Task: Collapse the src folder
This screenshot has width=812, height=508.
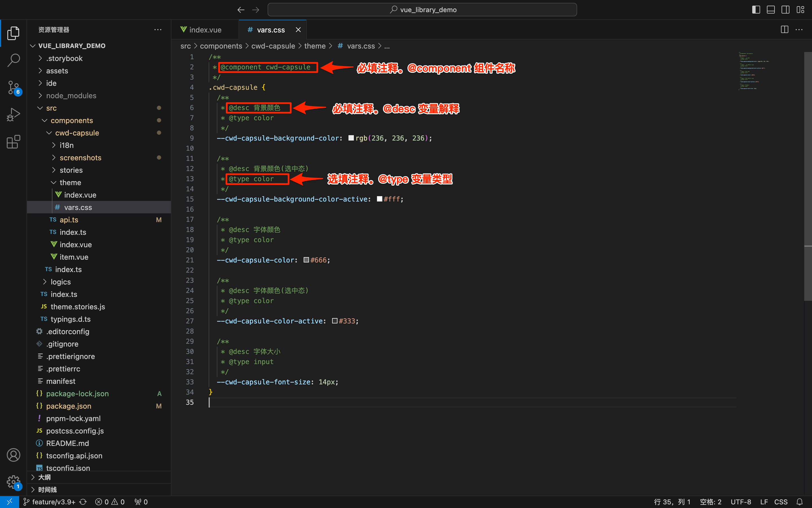Action: pos(99,108)
